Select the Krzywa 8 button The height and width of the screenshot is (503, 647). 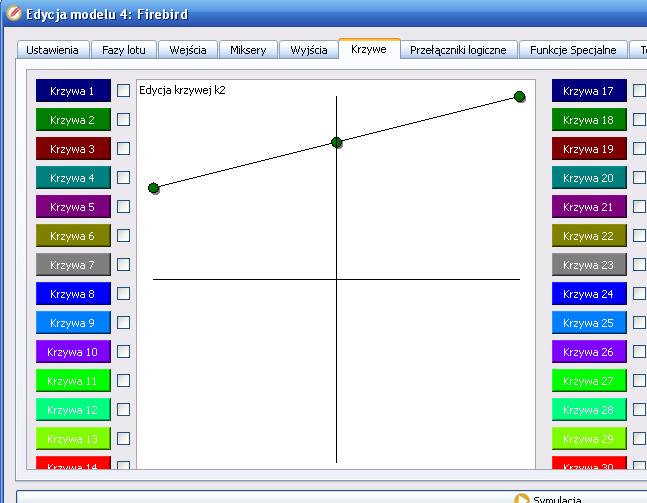[73, 294]
